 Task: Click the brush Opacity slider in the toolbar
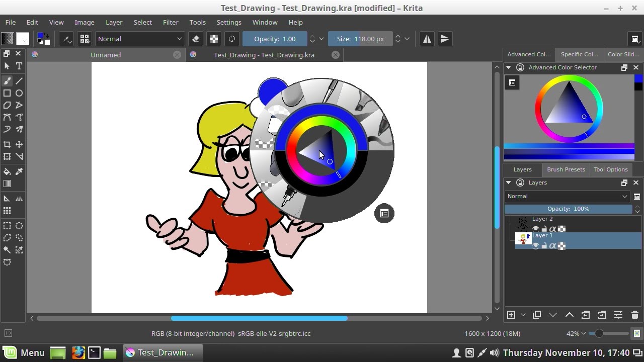coord(275,39)
